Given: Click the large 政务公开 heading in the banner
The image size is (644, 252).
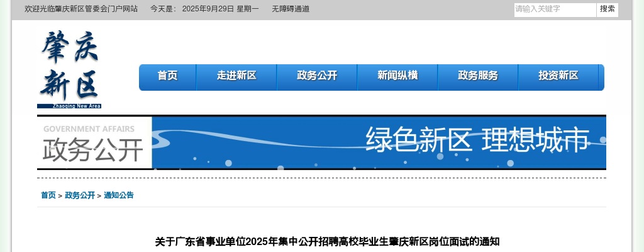Looking at the screenshot, I should [93, 150].
